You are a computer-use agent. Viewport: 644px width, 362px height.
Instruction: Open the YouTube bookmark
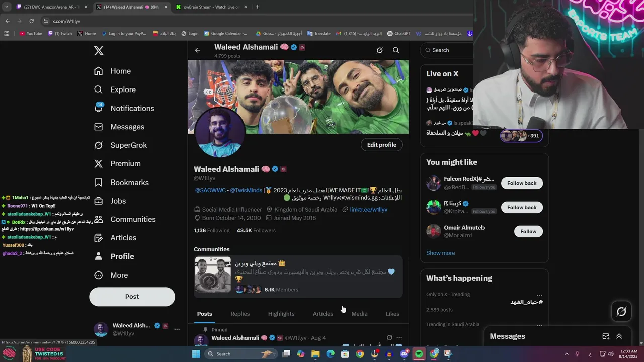click(x=31, y=34)
